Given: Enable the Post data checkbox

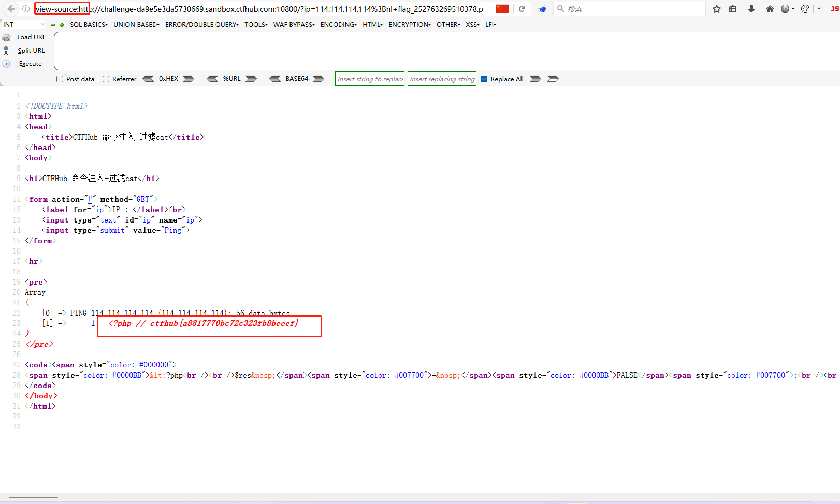Looking at the screenshot, I should tap(60, 79).
